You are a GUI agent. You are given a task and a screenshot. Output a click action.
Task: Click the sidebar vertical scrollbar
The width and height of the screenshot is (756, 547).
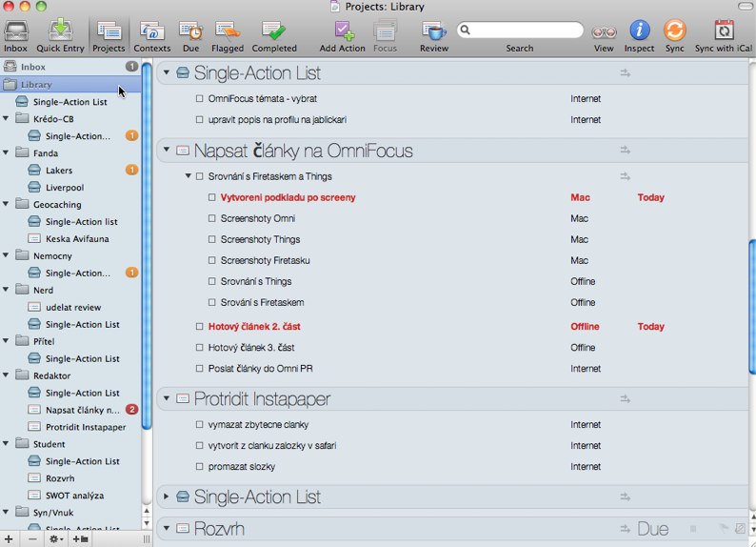coord(147,246)
